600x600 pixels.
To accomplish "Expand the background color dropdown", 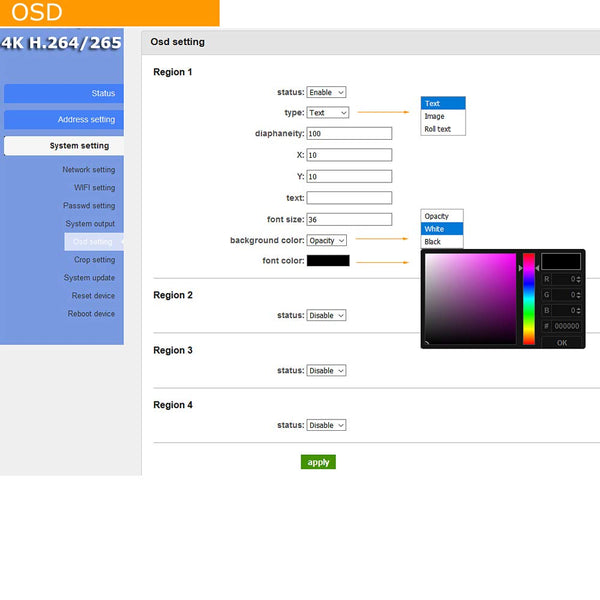I will [326, 241].
